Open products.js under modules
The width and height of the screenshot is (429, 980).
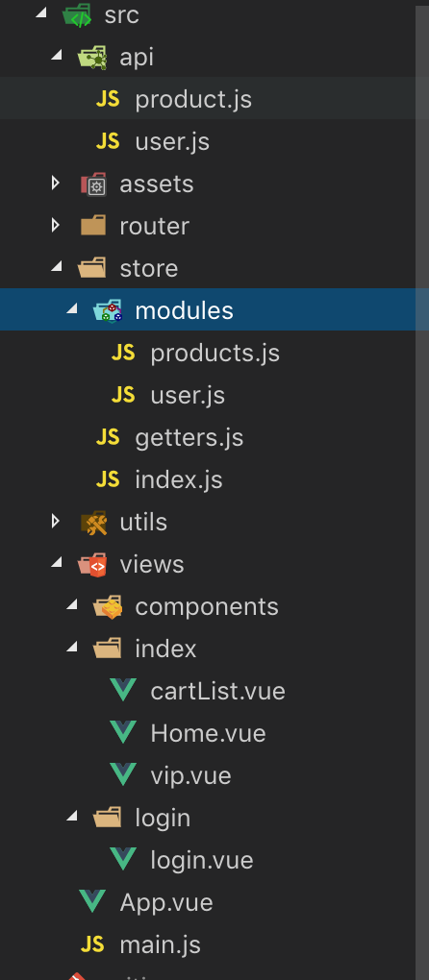[x=215, y=354]
